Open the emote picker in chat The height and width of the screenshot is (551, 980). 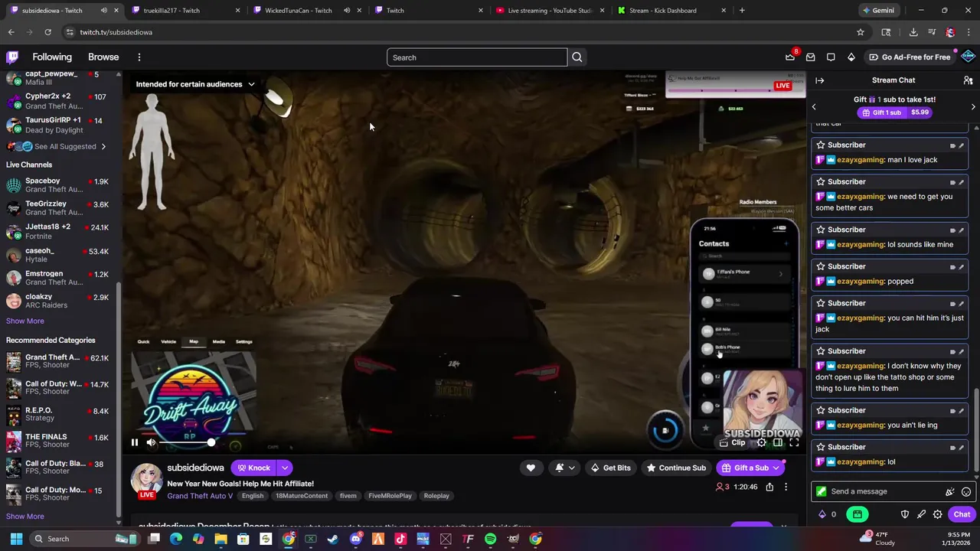tap(966, 491)
